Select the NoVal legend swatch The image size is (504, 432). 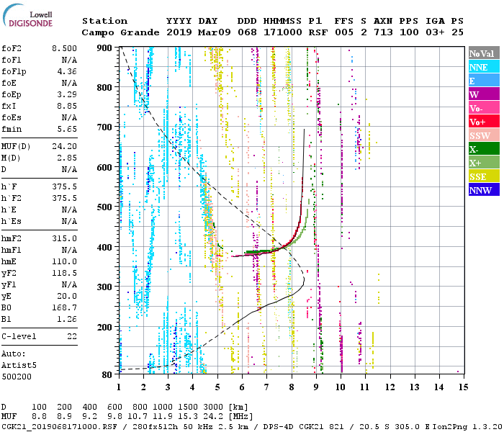pyautogui.click(x=484, y=53)
